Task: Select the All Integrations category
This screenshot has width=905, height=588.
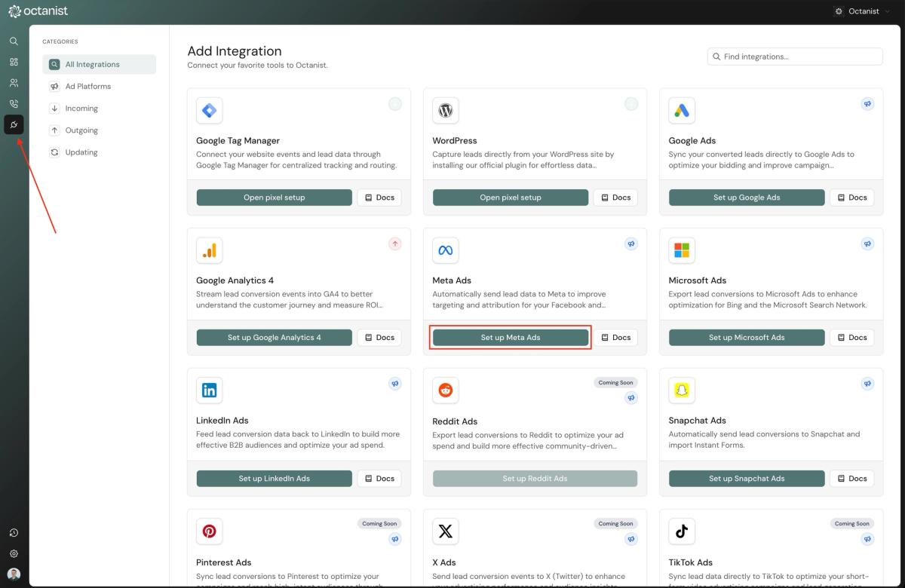Action: (x=100, y=64)
